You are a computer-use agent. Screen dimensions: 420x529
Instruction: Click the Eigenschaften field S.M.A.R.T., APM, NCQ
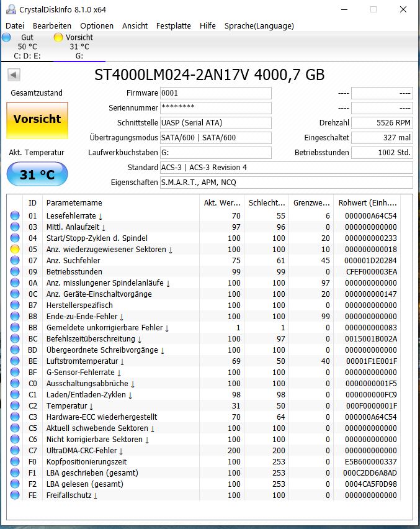click(287, 182)
